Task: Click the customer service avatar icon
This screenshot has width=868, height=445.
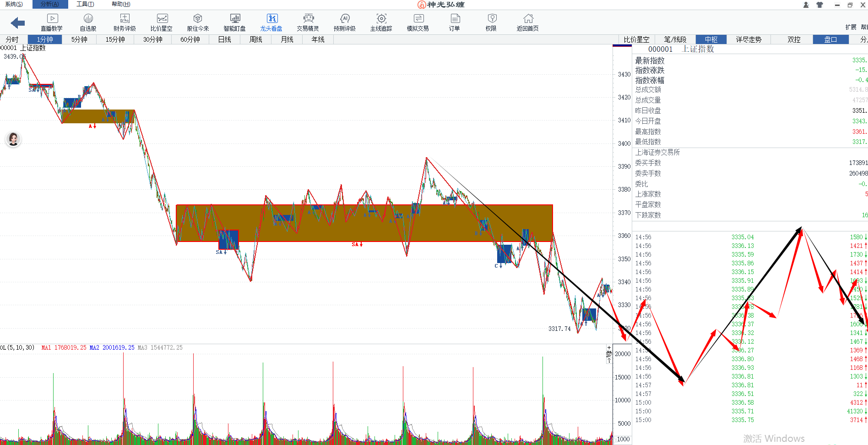Action: point(13,139)
